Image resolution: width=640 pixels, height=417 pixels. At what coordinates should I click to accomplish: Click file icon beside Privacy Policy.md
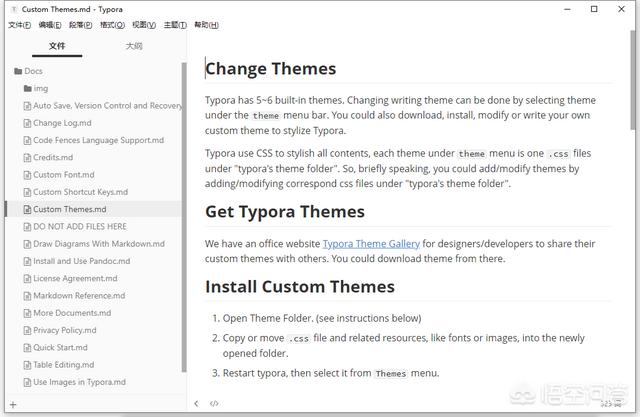(x=27, y=330)
